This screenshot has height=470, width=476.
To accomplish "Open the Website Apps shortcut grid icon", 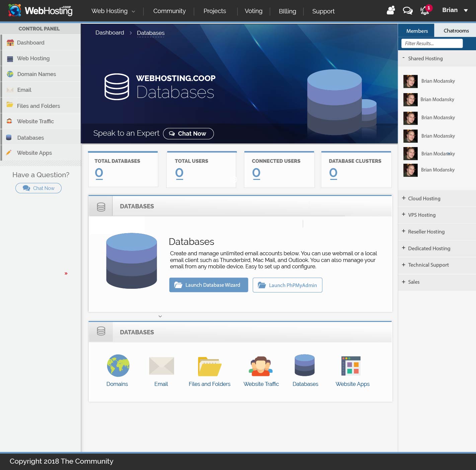I will coord(351,366).
